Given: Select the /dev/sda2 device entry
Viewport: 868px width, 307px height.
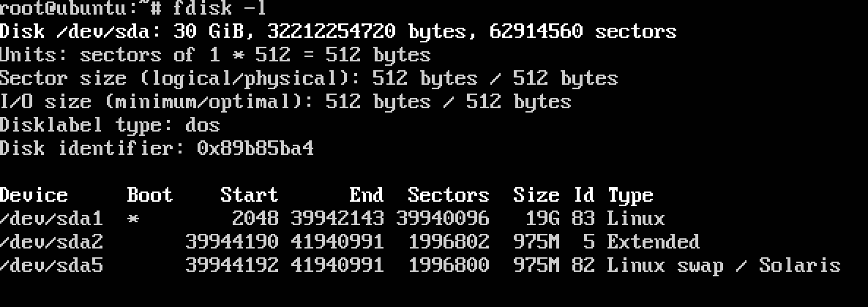Looking at the screenshot, I should tap(51, 242).
